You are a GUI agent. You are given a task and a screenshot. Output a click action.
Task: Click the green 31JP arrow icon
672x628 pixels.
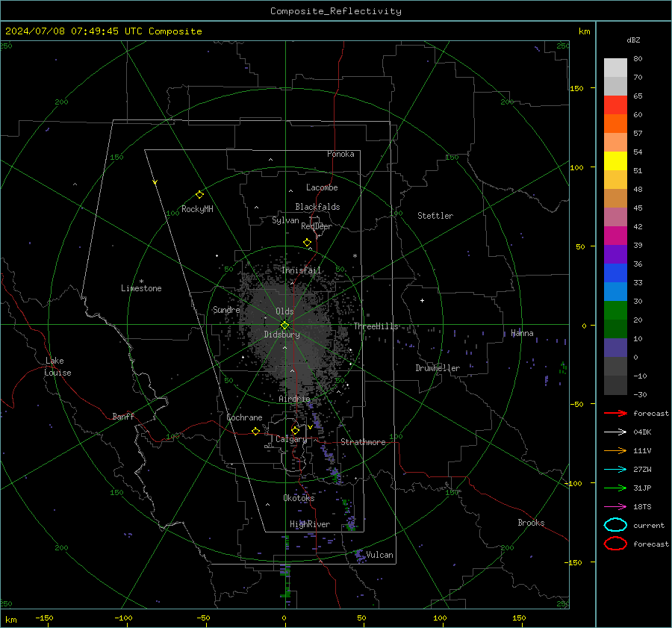(615, 488)
